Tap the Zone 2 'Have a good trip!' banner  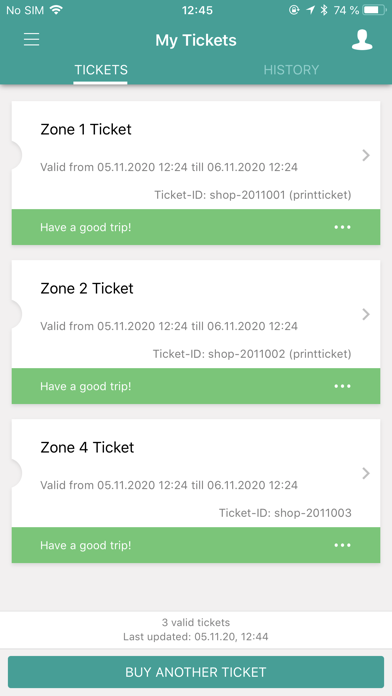(196, 386)
